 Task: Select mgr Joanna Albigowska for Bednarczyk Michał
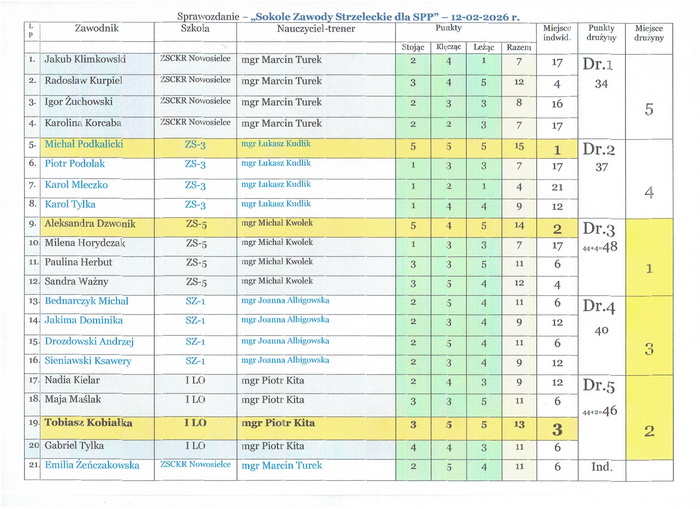[285, 300]
